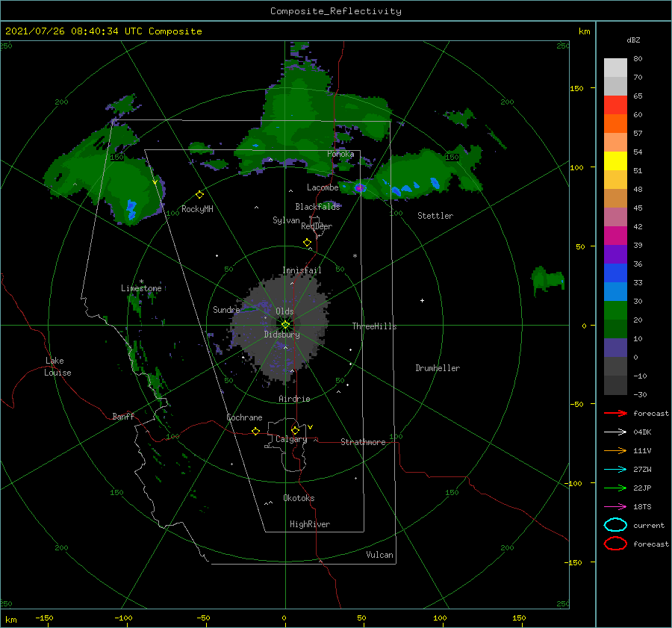Viewport: 672px width, 628px height.
Task: Click the Ponoka label
Action: (340, 154)
